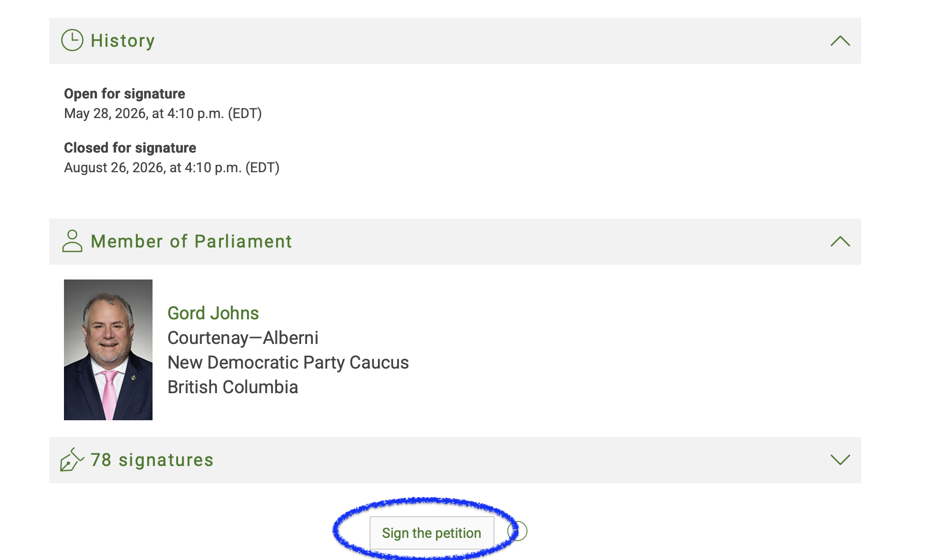Click the History section heading text

(x=123, y=40)
